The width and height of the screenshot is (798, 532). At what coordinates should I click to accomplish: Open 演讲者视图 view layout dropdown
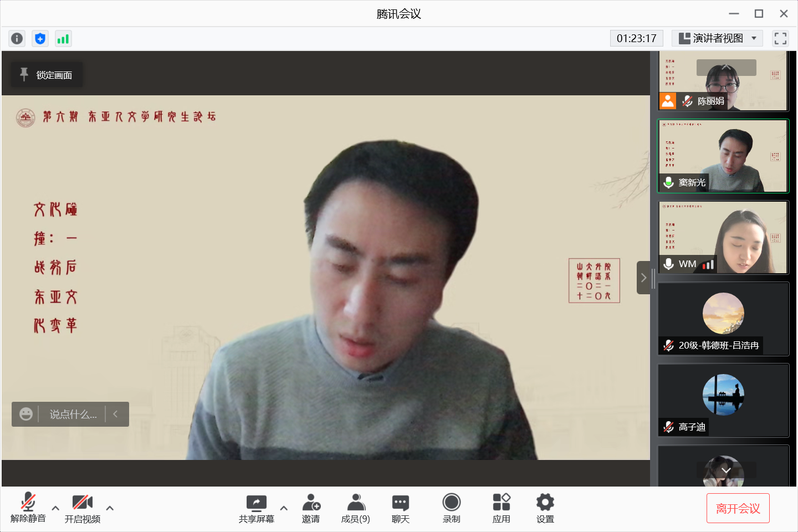tap(717, 38)
